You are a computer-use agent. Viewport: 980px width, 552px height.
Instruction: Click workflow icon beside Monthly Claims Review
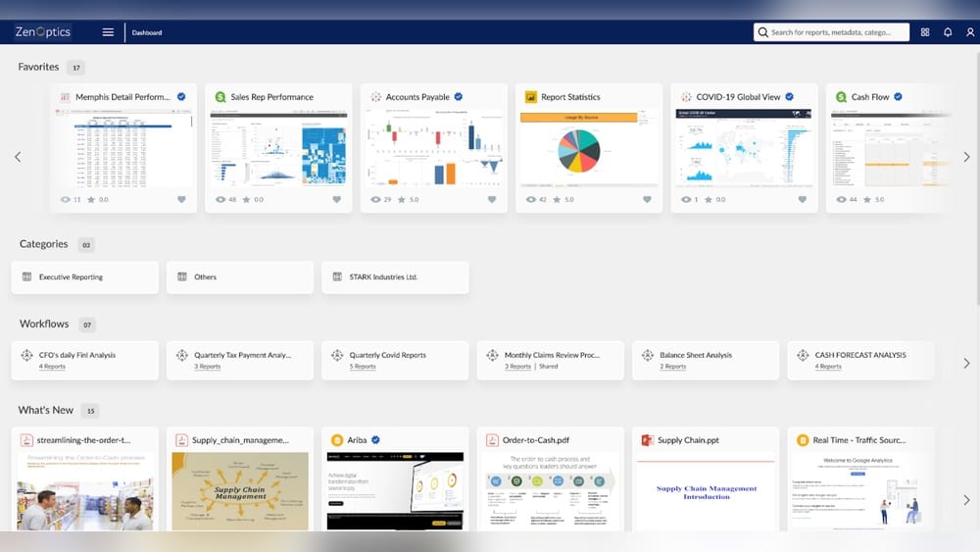coord(493,355)
